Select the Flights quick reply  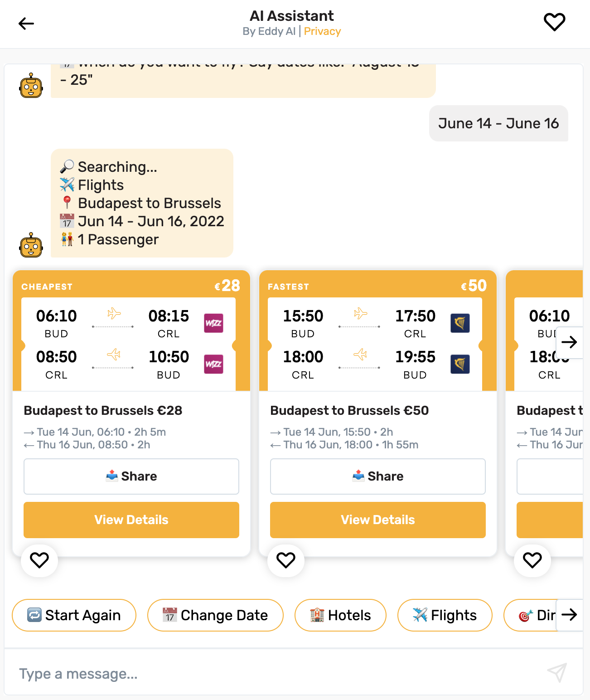pyautogui.click(x=445, y=615)
